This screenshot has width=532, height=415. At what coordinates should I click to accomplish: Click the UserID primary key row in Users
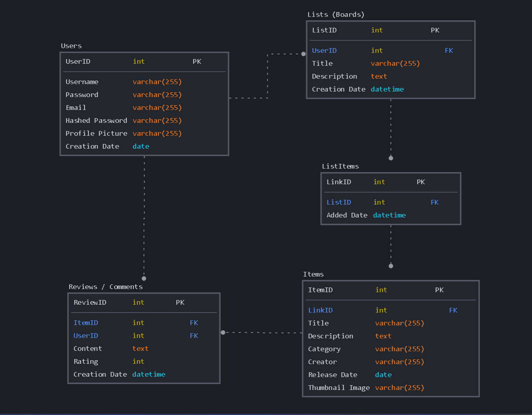pos(77,61)
